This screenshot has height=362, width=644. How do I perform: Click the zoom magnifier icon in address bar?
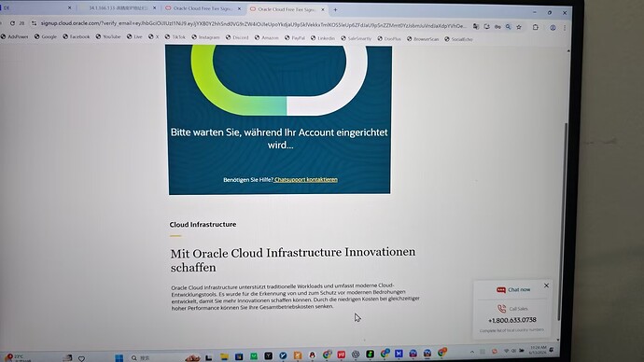508,27
